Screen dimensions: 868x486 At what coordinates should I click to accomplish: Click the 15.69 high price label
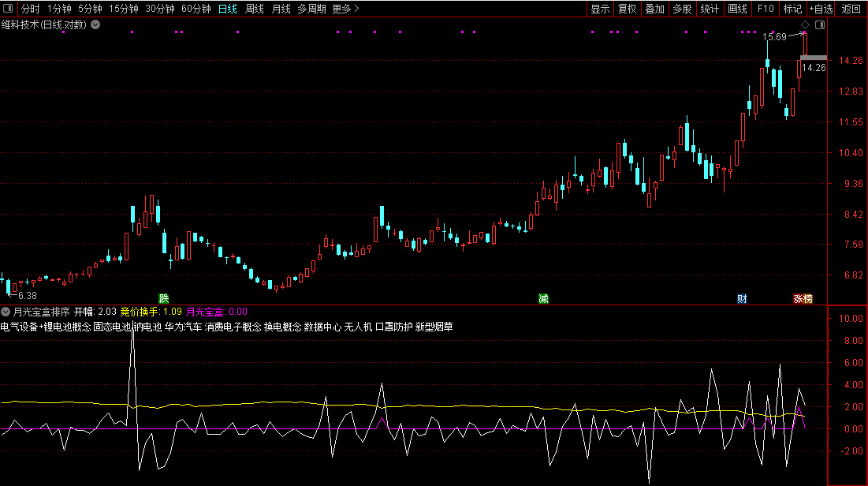tap(774, 37)
